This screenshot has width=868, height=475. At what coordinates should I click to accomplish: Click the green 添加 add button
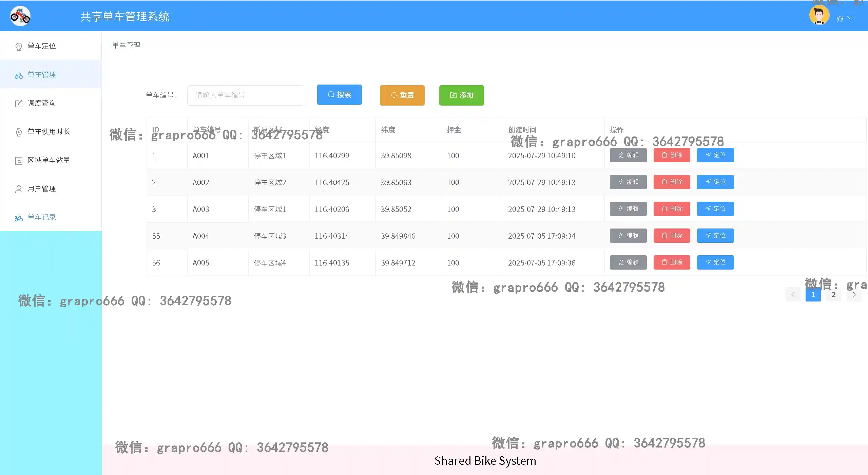click(x=461, y=95)
